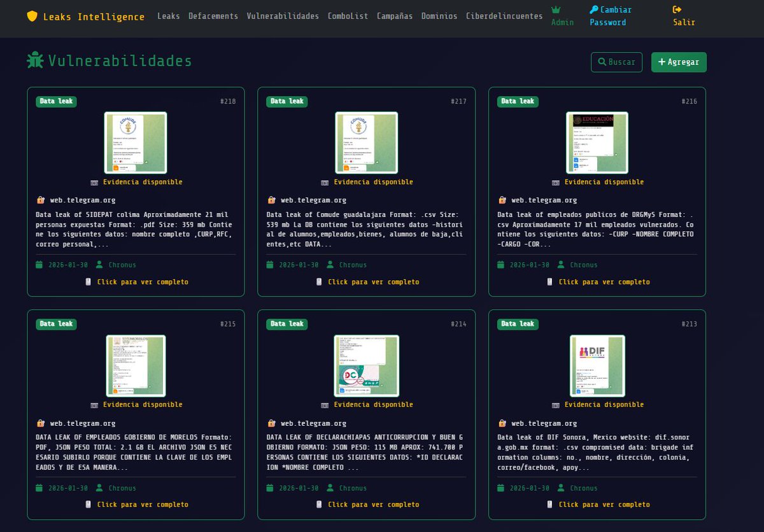Click the Agregar button

point(679,62)
